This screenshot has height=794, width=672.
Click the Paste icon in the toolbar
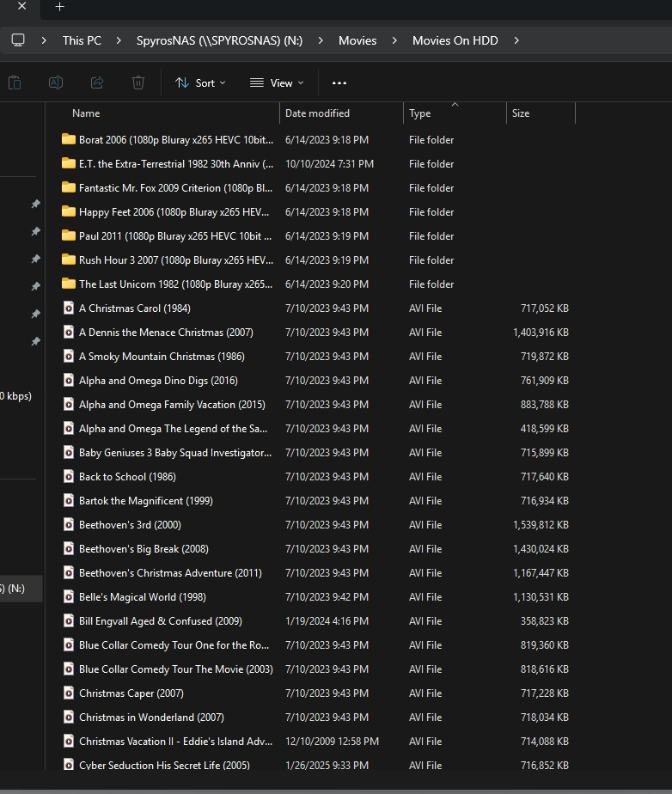[15, 82]
